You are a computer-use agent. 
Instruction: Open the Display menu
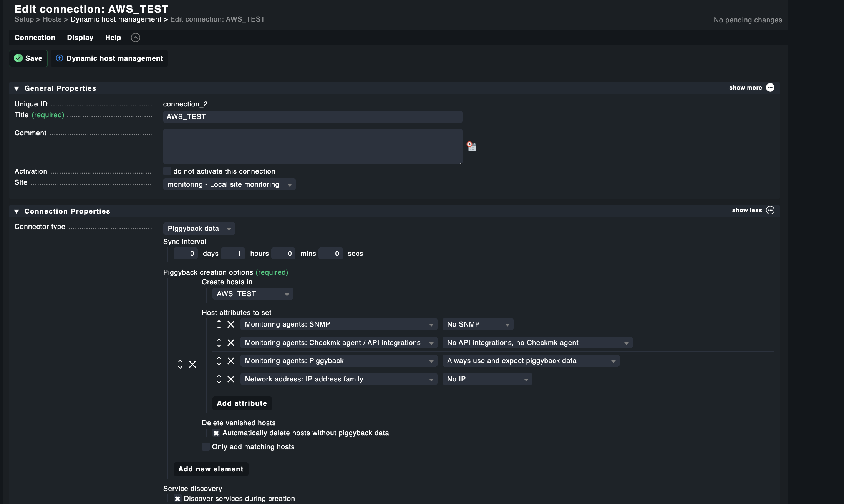tap(80, 38)
